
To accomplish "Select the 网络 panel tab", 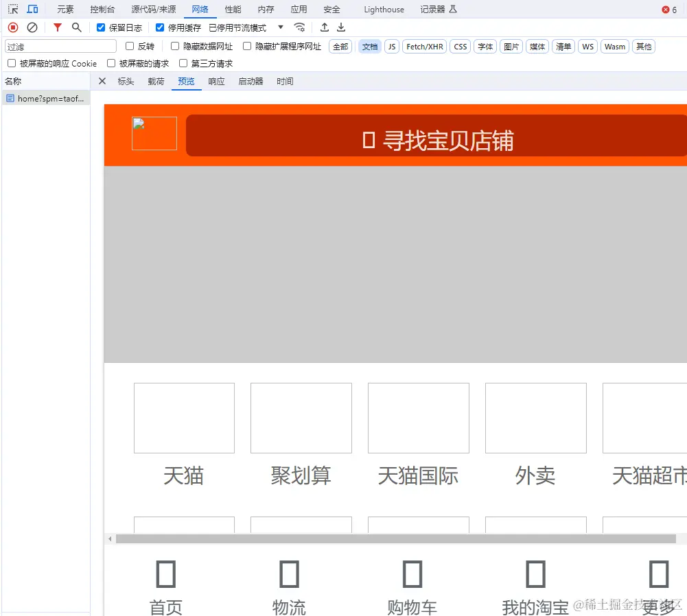I will pos(200,9).
